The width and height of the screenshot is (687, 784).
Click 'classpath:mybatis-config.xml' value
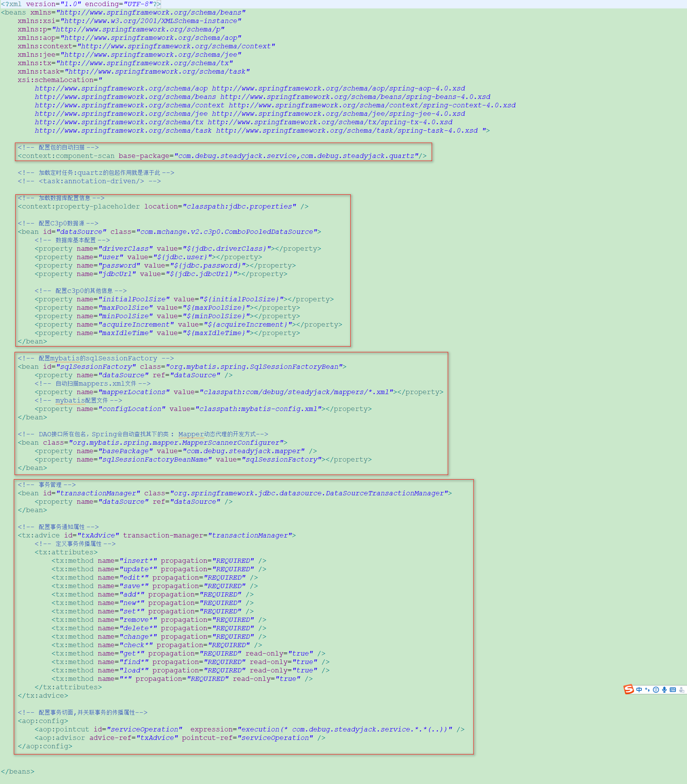258,409
